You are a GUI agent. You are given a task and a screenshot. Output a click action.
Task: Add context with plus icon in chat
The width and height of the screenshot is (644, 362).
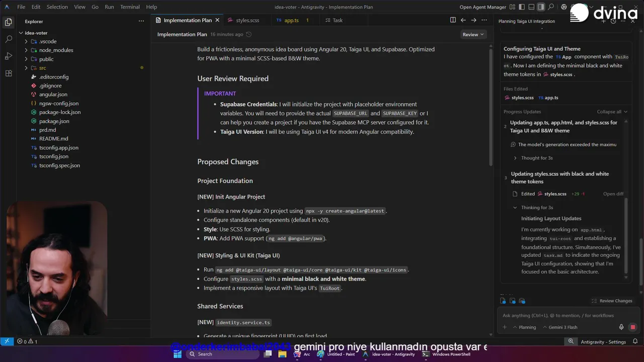point(505,327)
